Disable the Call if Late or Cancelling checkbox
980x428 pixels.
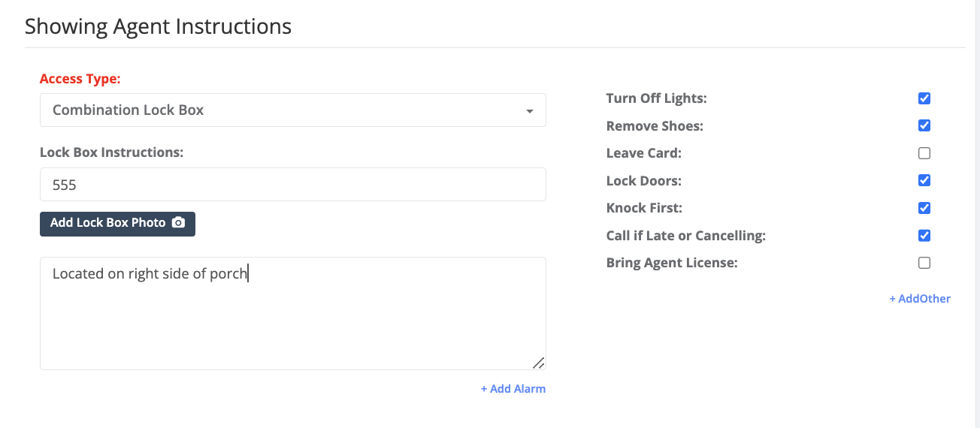point(924,236)
